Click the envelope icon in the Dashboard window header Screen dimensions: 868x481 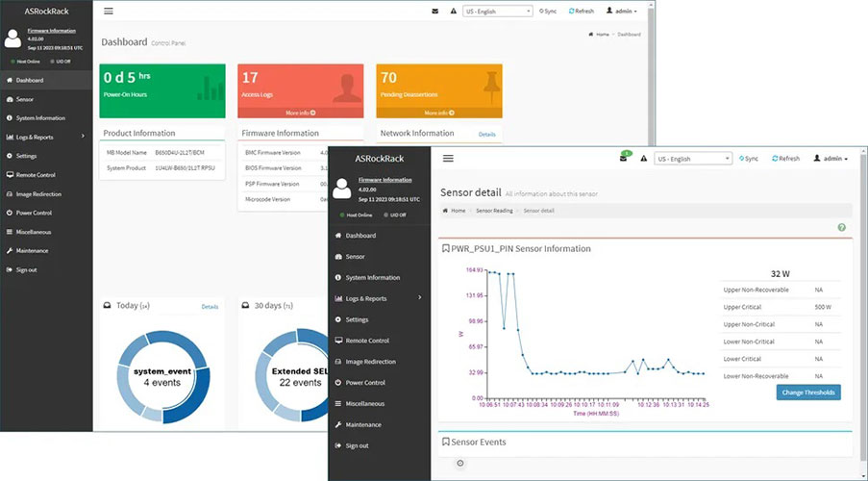point(434,12)
